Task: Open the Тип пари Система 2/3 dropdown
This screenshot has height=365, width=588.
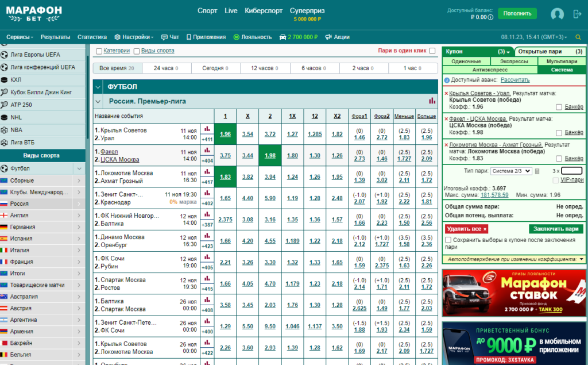Action: point(512,171)
